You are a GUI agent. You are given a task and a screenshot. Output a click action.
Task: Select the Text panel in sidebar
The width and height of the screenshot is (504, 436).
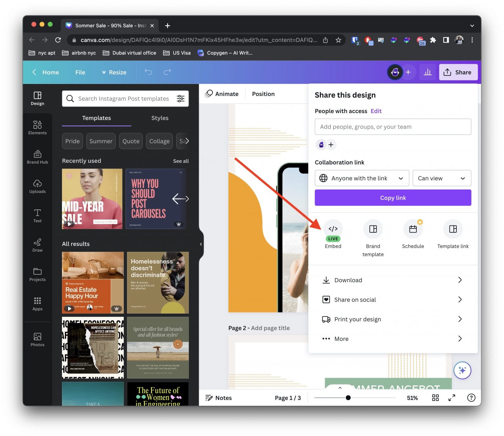pos(37,216)
